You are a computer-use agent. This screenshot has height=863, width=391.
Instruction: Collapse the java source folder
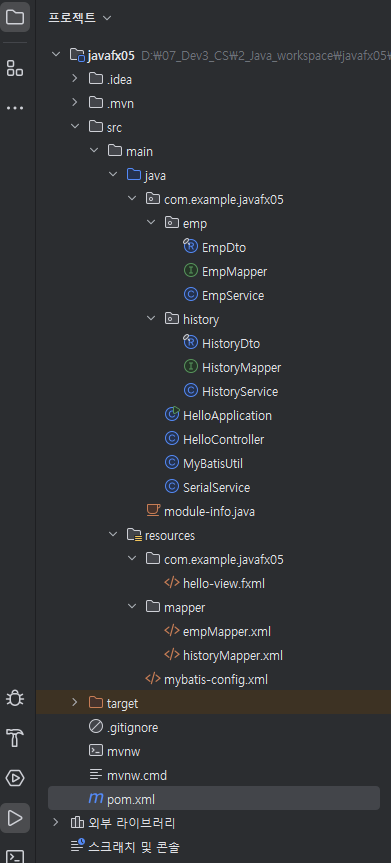click(x=113, y=174)
